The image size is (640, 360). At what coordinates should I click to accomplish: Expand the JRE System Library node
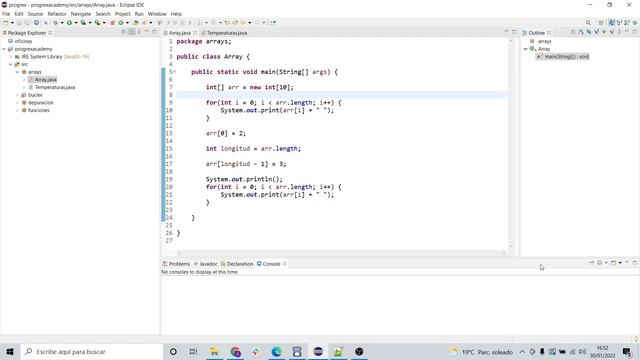(11, 57)
